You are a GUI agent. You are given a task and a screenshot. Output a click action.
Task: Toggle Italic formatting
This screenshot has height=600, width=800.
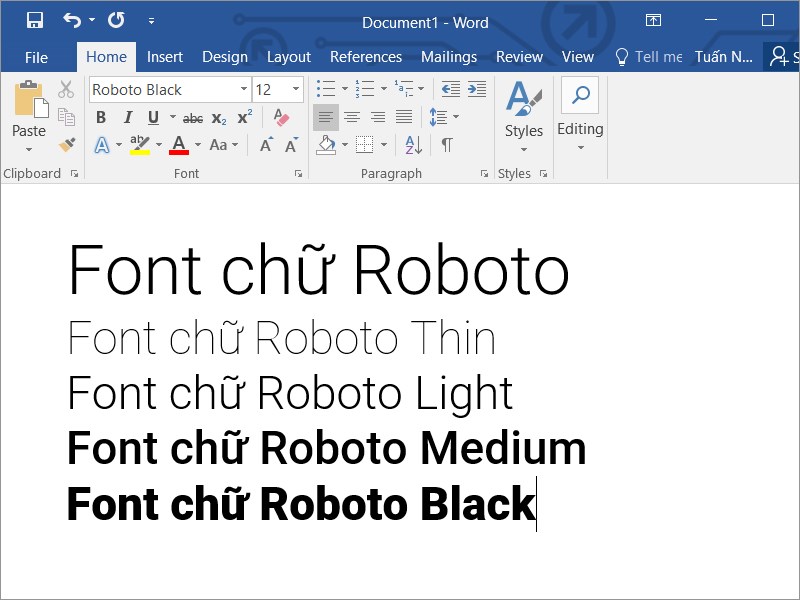click(x=128, y=117)
